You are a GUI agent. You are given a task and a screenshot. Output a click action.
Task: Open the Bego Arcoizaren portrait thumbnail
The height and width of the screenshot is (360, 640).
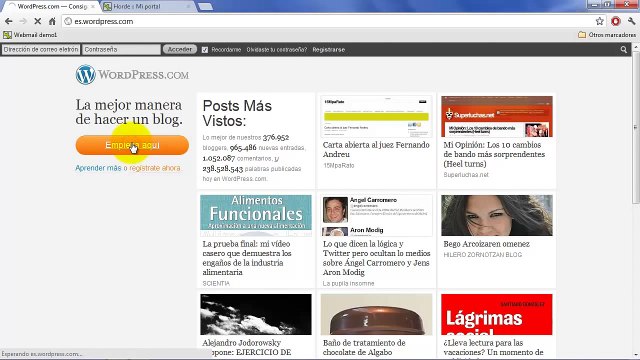click(x=497, y=215)
